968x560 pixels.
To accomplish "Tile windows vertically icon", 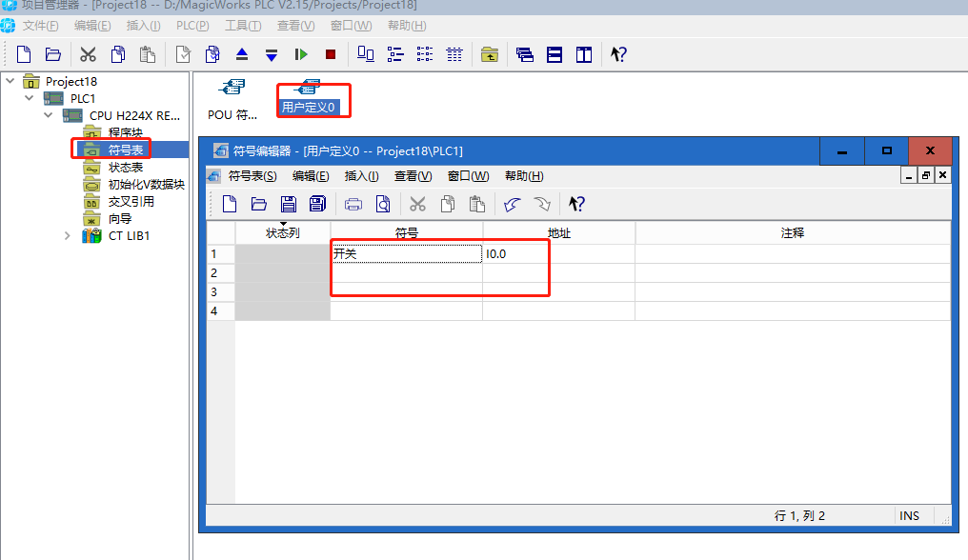I will click(584, 54).
